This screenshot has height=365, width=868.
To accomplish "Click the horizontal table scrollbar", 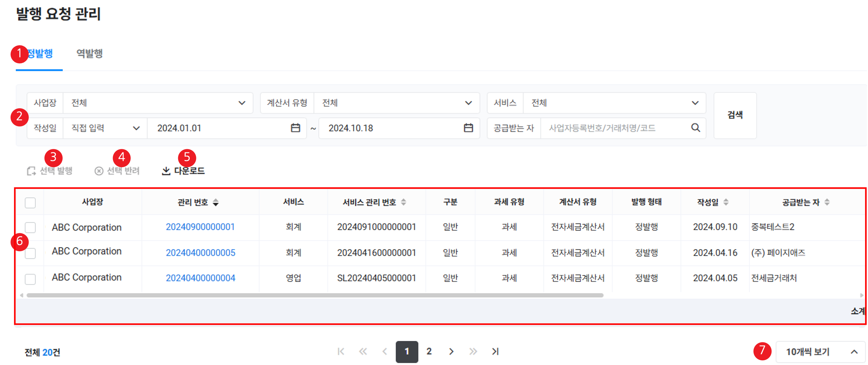I will [x=315, y=295].
